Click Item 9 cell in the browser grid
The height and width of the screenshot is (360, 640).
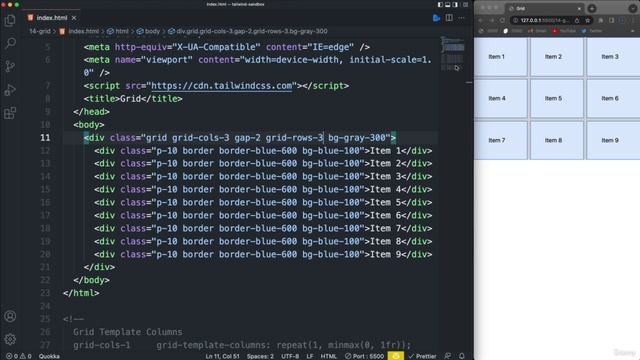[x=613, y=140]
